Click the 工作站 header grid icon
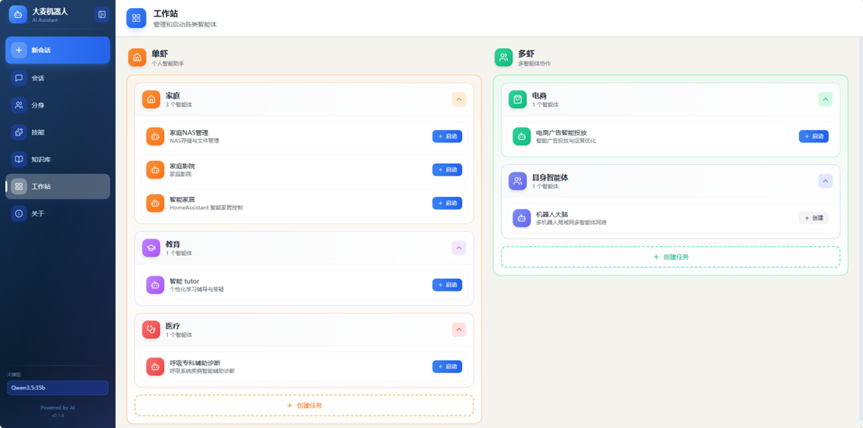The image size is (863, 428). tap(136, 18)
